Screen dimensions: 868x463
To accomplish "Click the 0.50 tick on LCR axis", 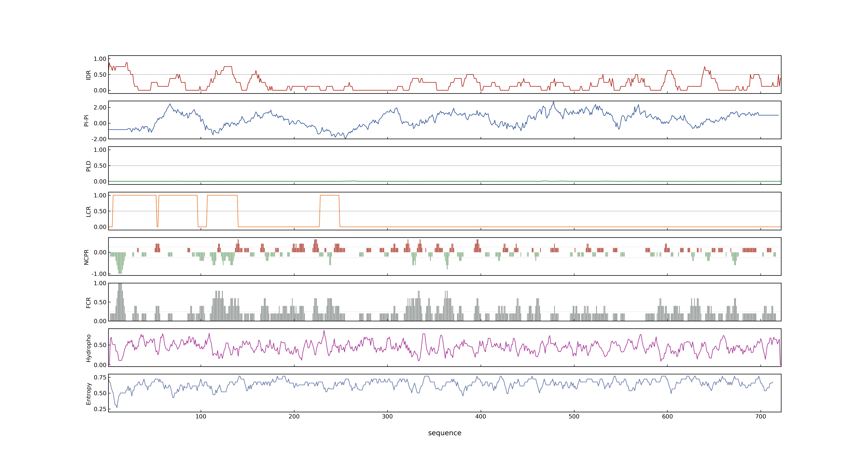I will [x=100, y=211].
